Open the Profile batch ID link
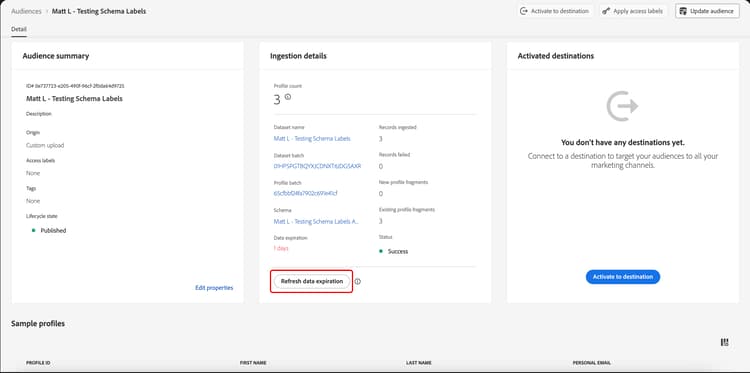750x373 pixels. click(306, 194)
